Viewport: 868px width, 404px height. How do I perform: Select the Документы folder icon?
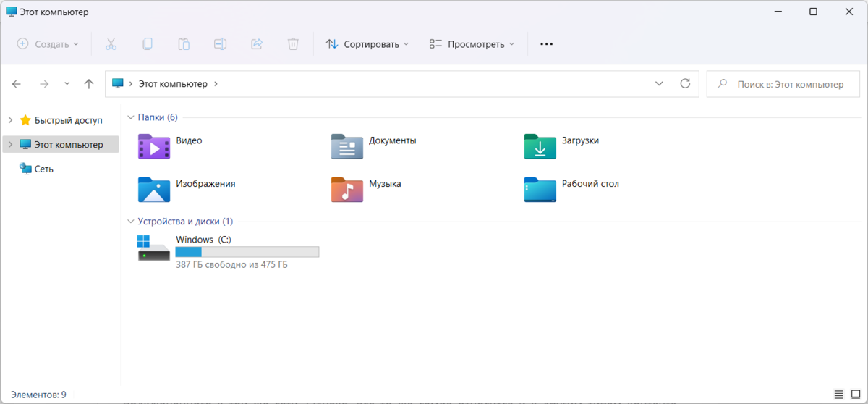[347, 146]
